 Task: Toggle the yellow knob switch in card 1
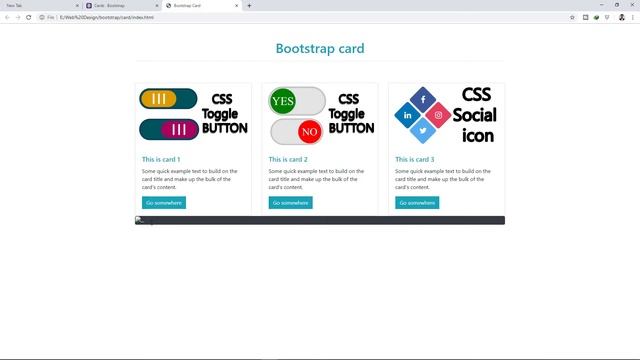[168, 99]
